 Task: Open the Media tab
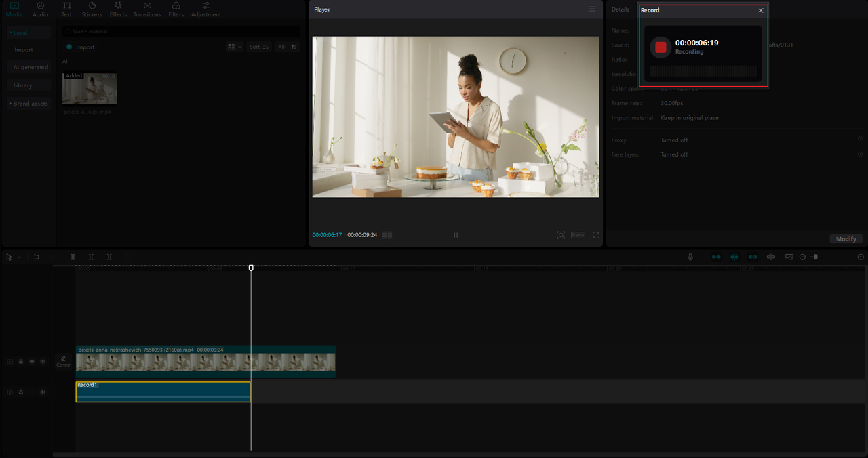click(x=14, y=9)
